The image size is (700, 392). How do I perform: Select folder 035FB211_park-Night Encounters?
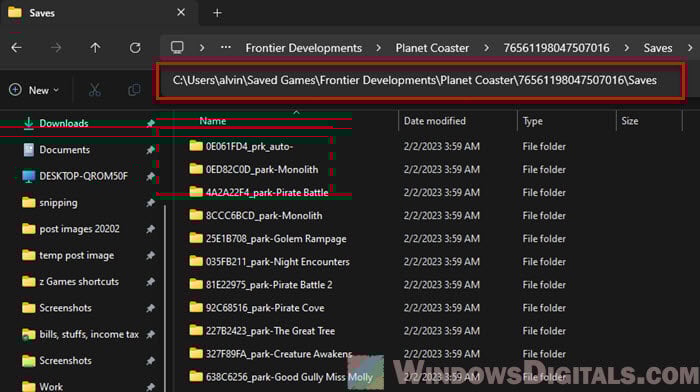[x=278, y=262]
